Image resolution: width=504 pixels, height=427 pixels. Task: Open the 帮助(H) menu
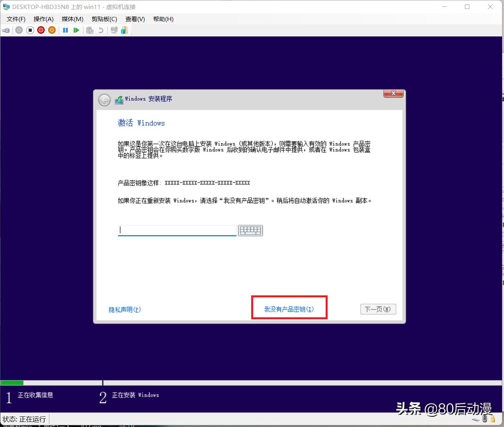163,19
